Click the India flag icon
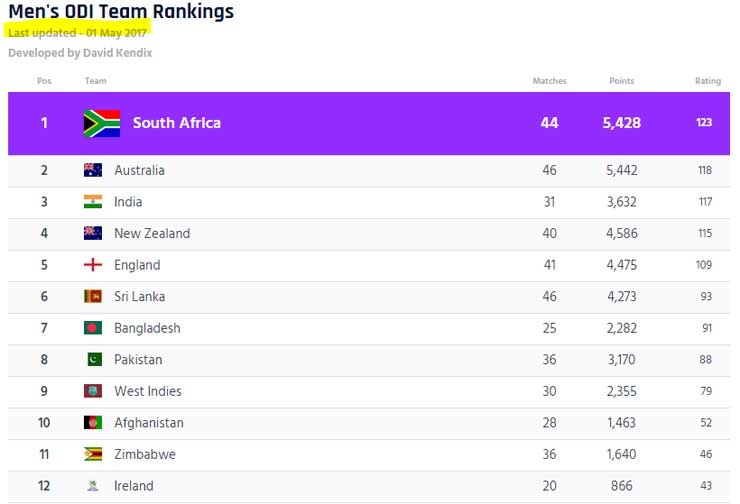Image resolution: width=740 pixels, height=504 pixels. point(92,202)
